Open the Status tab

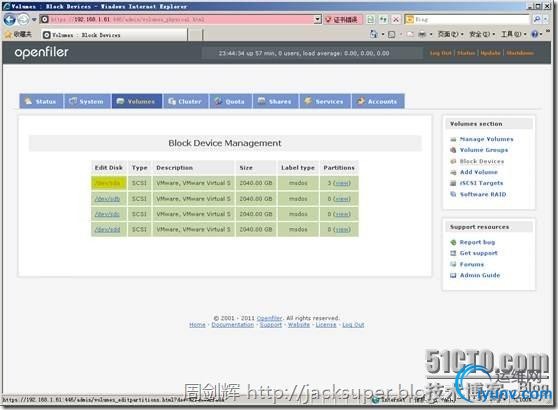(x=41, y=101)
